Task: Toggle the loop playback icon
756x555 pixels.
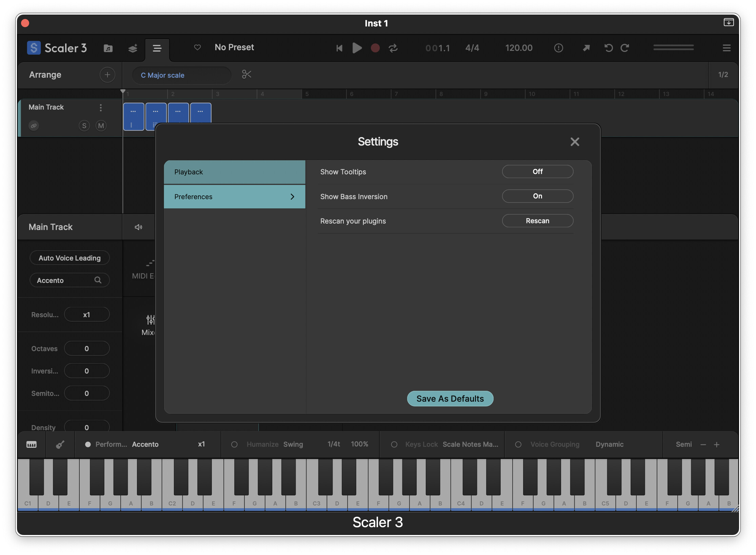Action: click(393, 48)
